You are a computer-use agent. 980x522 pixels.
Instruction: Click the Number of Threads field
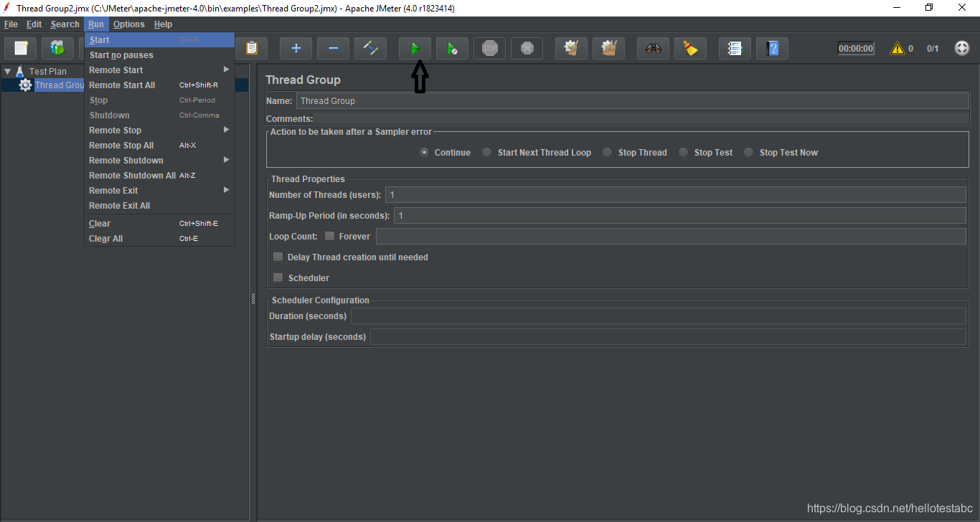[x=675, y=195]
